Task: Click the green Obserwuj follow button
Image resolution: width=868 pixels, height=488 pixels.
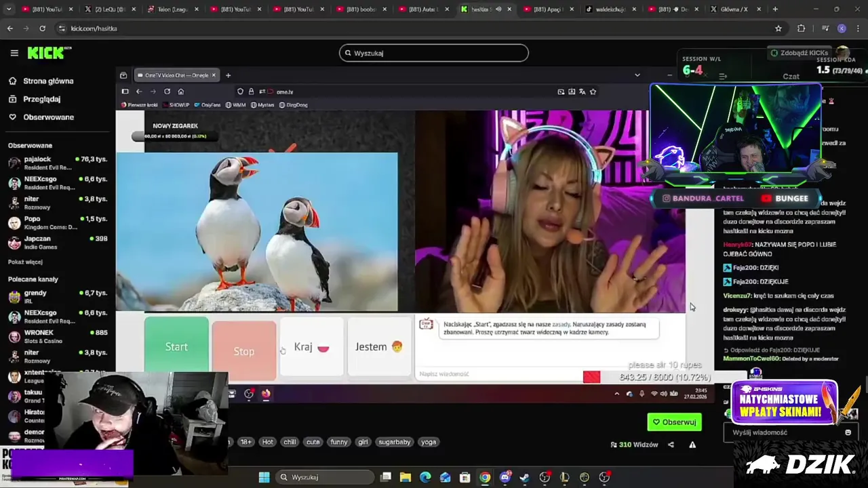Action: 675,422
